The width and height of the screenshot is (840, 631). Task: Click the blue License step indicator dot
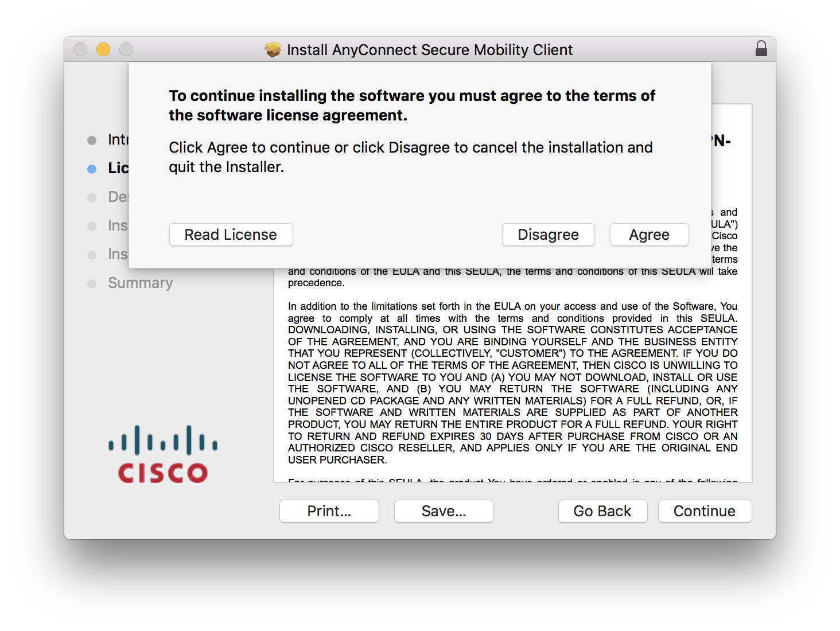[x=92, y=168]
